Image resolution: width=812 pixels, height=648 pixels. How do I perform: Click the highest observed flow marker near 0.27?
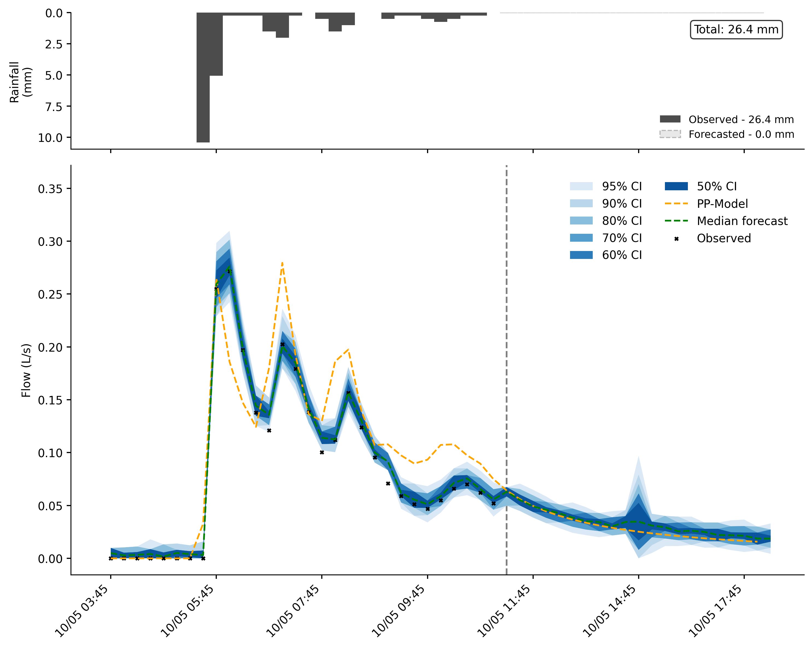229,271
